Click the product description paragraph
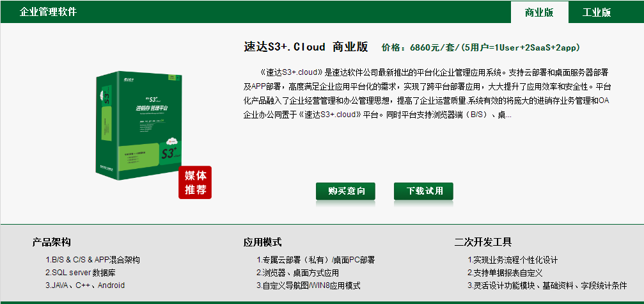The width and height of the screenshot is (644, 304). [x=428, y=94]
